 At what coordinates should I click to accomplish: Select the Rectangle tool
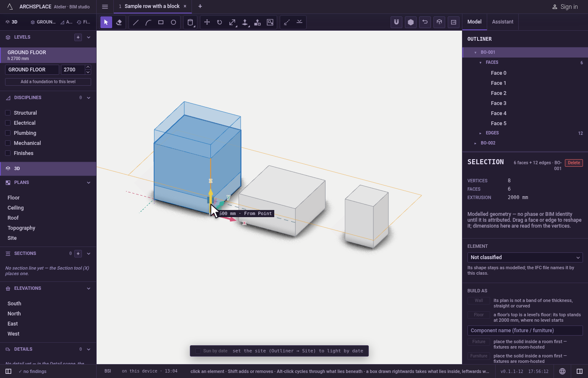pos(161,22)
